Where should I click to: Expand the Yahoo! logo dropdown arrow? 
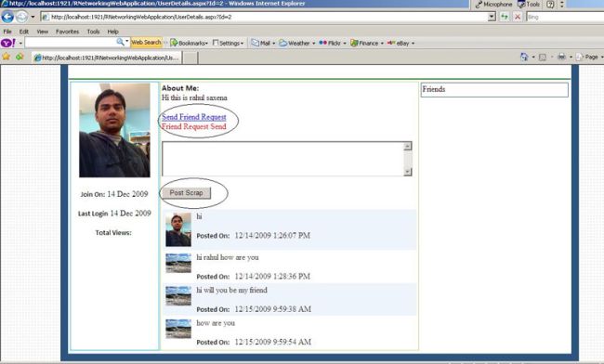tap(20, 43)
